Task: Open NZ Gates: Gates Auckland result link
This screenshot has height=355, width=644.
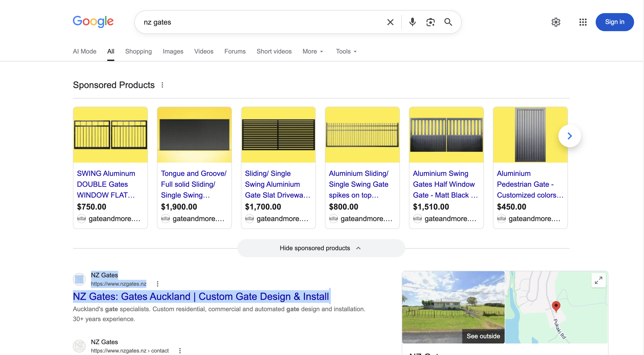Action: pos(201,296)
